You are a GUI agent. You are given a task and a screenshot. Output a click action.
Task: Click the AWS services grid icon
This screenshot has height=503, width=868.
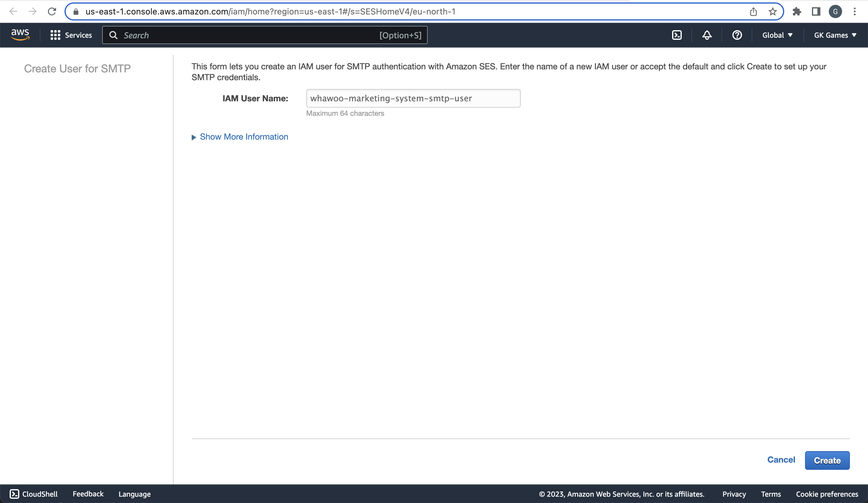(55, 35)
